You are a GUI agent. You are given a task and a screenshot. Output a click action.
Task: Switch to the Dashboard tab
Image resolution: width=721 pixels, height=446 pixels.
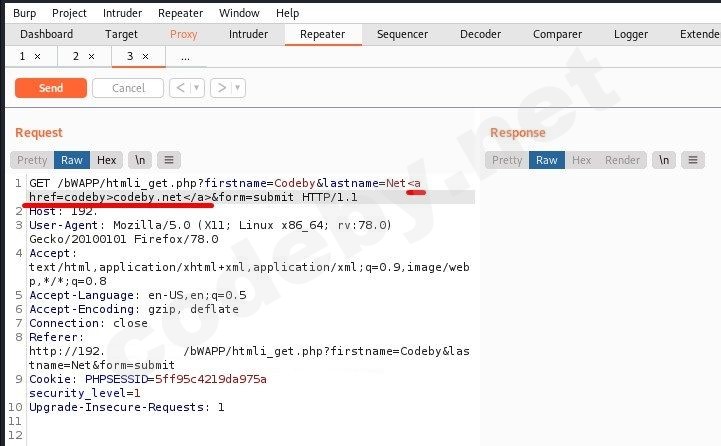[46, 34]
